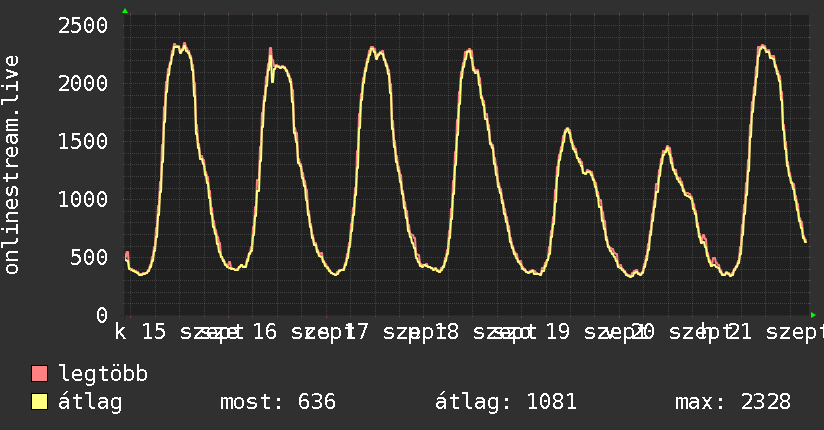This screenshot has height=430, width=824.
Task: Click the yellow átlag legend swatch
Action: coord(39,402)
